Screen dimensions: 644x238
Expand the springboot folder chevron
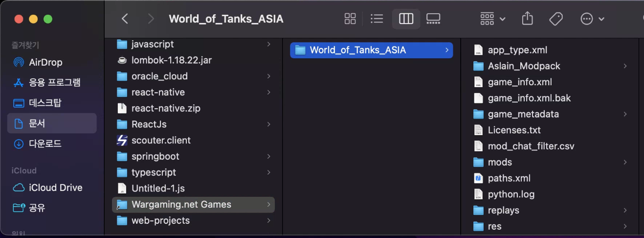point(268,156)
